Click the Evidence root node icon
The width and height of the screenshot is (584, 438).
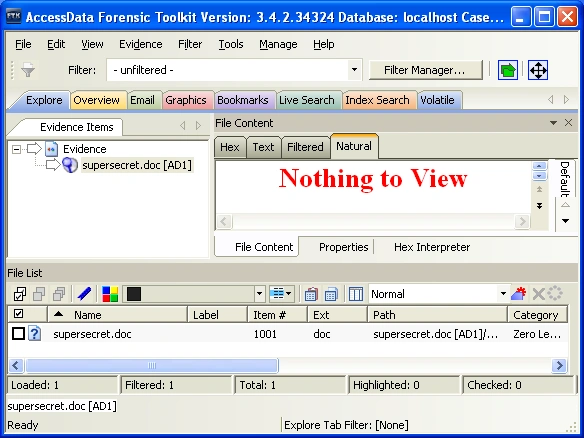tap(51, 149)
